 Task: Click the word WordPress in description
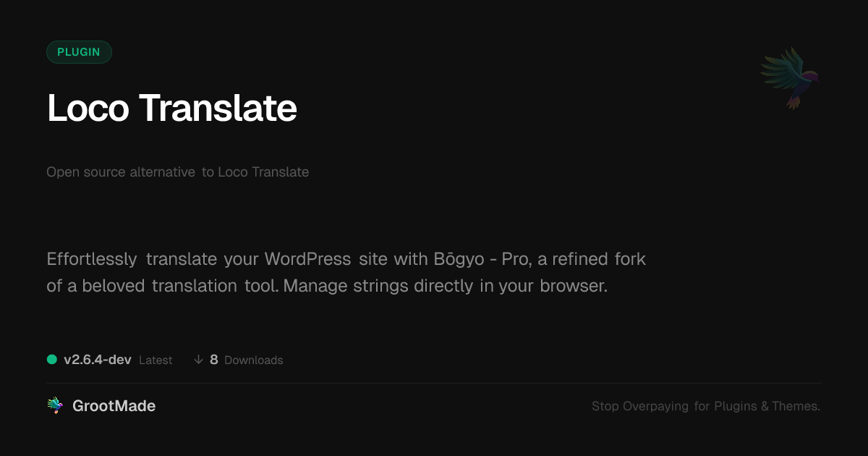307,258
